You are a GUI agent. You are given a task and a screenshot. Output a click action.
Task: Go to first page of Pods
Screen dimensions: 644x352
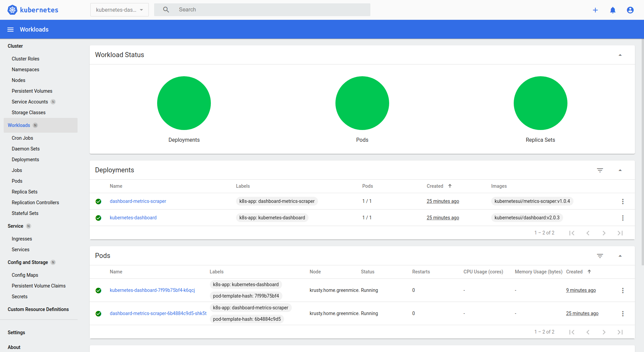click(x=572, y=332)
